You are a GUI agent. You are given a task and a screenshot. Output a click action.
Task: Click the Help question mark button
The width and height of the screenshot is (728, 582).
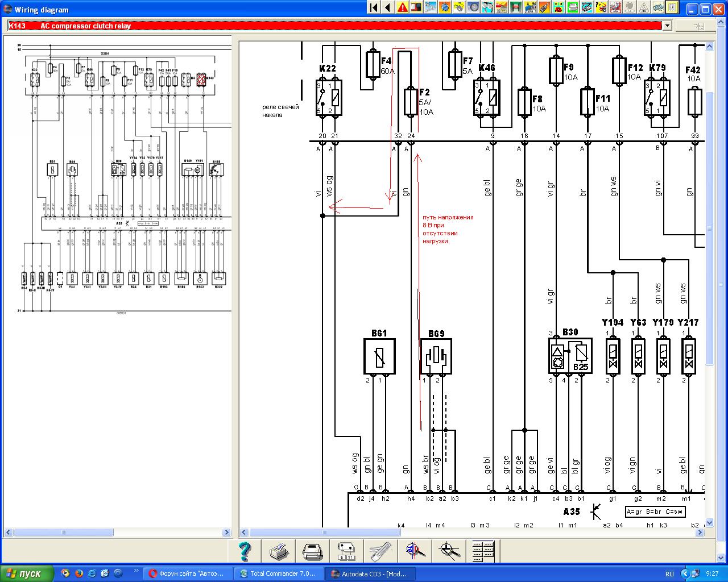tap(245, 551)
